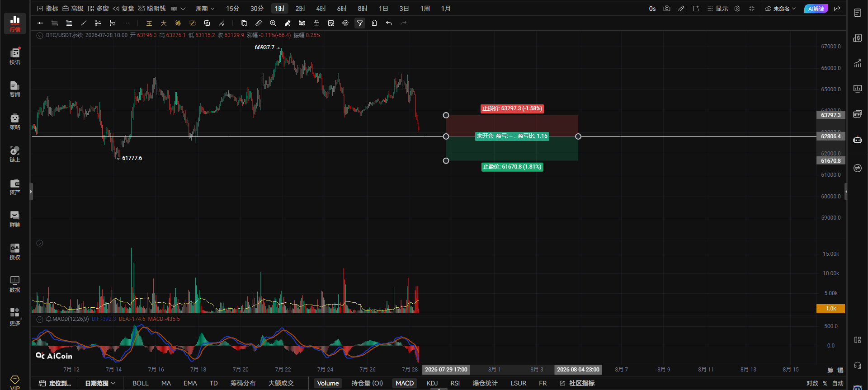Select the eraser tool
The width and height of the screenshot is (868, 390).
288,23
